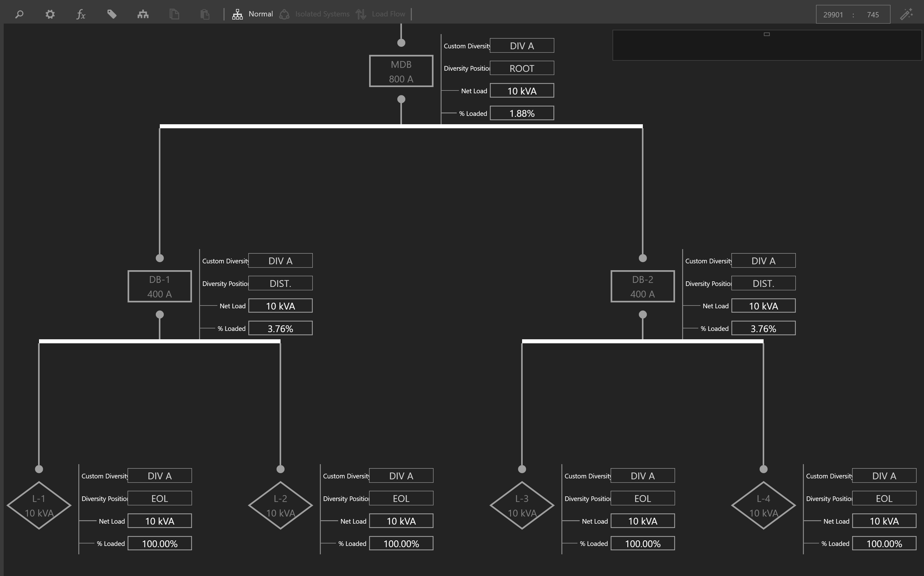Screen dimensions: 924x576
Task: Click the hierarchy tree icon
Action: [143, 15]
